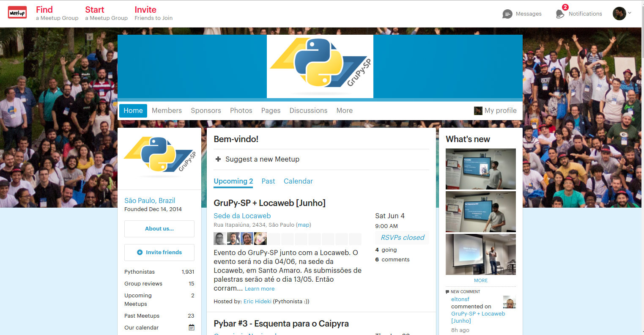Image resolution: width=644 pixels, height=335 pixels.
Task: Click fourth attendee avatar with blonde hair
Action: (x=260, y=239)
